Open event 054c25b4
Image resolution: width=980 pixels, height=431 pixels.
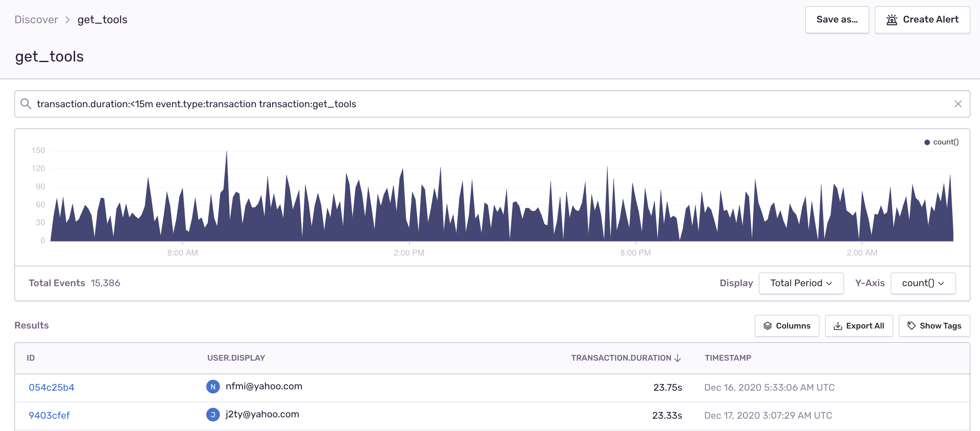[x=51, y=387]
